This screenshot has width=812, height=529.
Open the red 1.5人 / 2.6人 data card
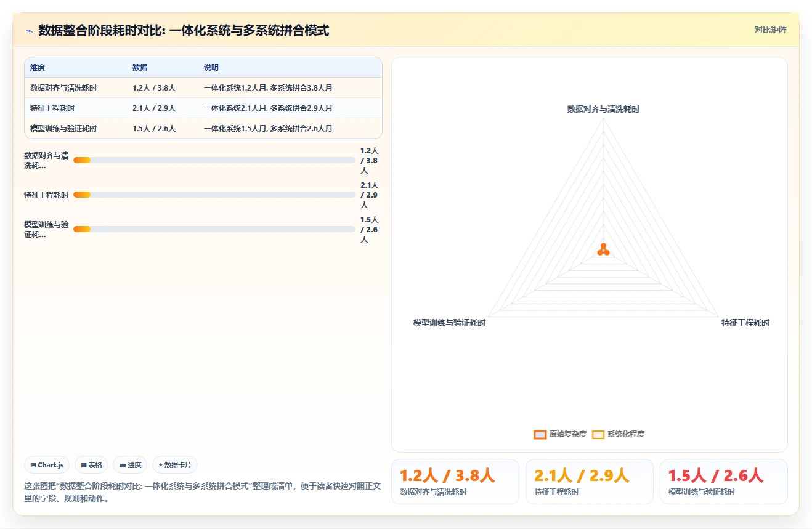click(724, 482)
